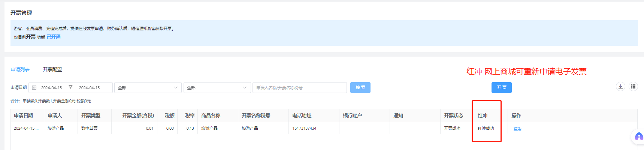Click the 查看 link in the row
Image resolution: width=644 pixels, height=150 pixels.
coord(517,129)
